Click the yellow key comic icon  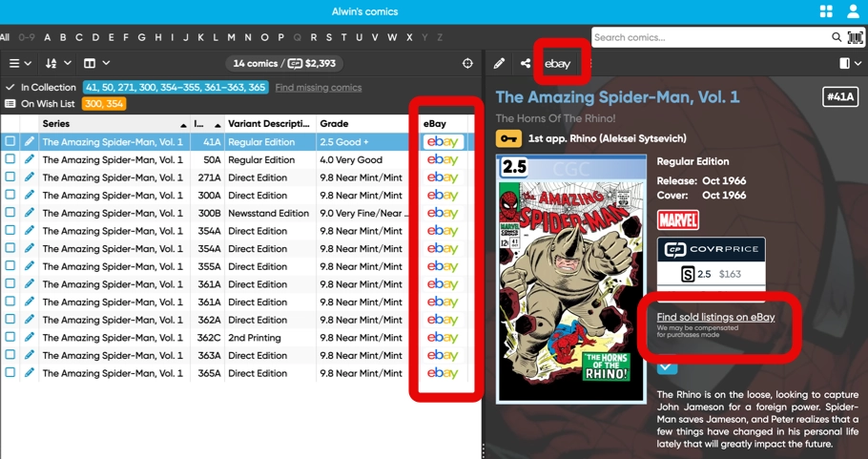tap(508, 138)
